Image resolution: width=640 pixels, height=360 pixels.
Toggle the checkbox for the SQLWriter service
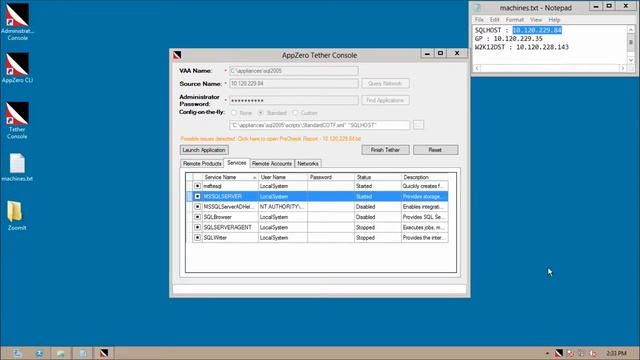(x=198, y=238)
